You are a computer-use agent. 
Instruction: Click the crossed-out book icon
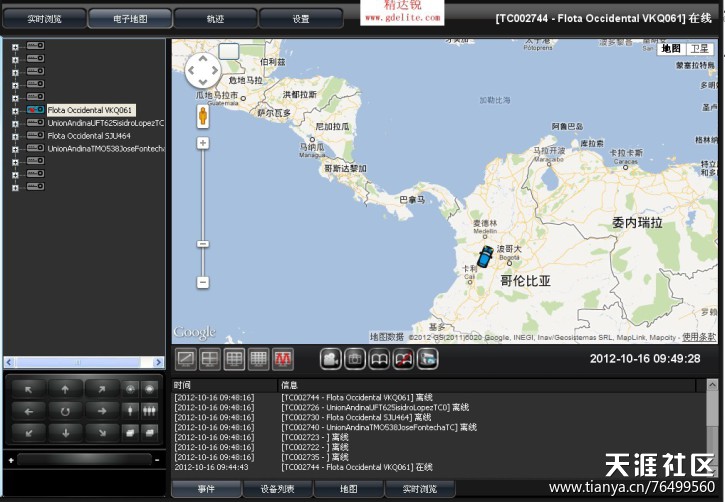coord(404,359)
